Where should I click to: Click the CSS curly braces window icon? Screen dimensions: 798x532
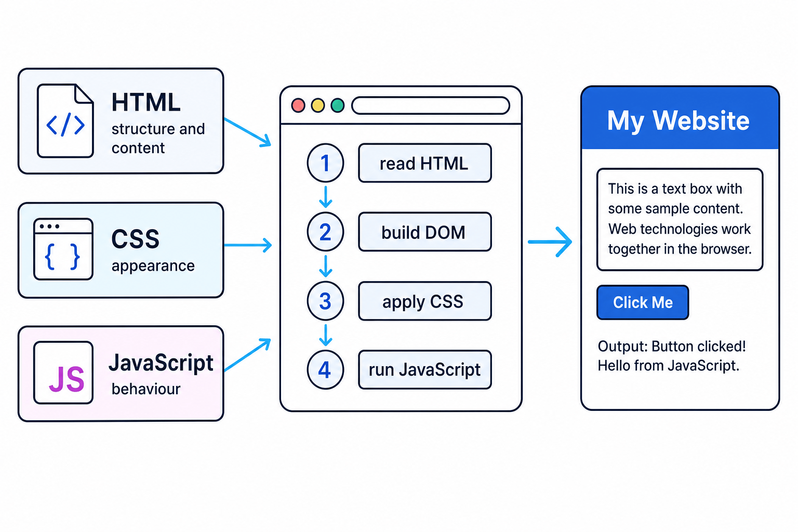[x=63, y=249]
